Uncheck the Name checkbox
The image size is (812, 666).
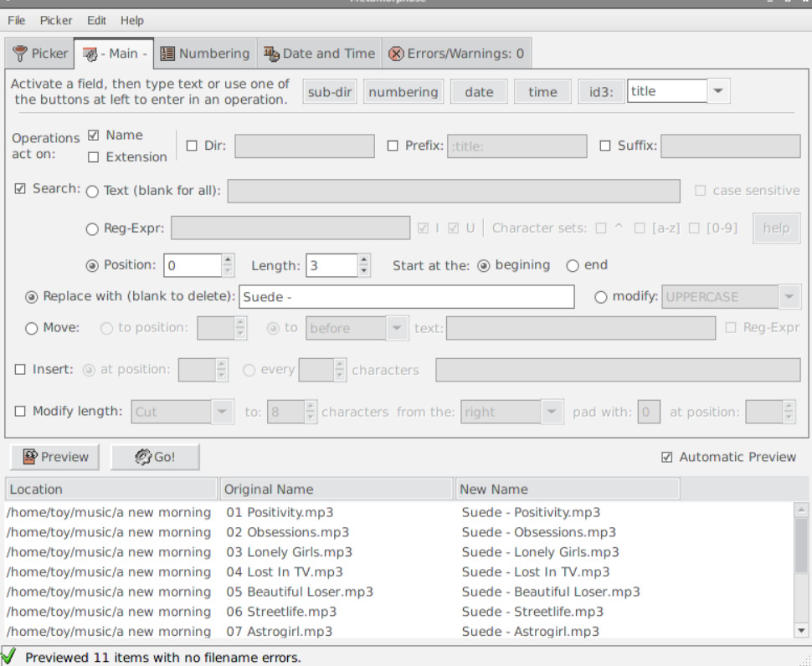93,135
